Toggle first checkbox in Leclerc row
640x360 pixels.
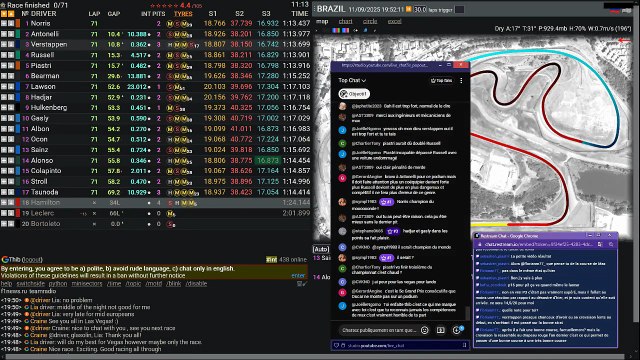[4, 213]
